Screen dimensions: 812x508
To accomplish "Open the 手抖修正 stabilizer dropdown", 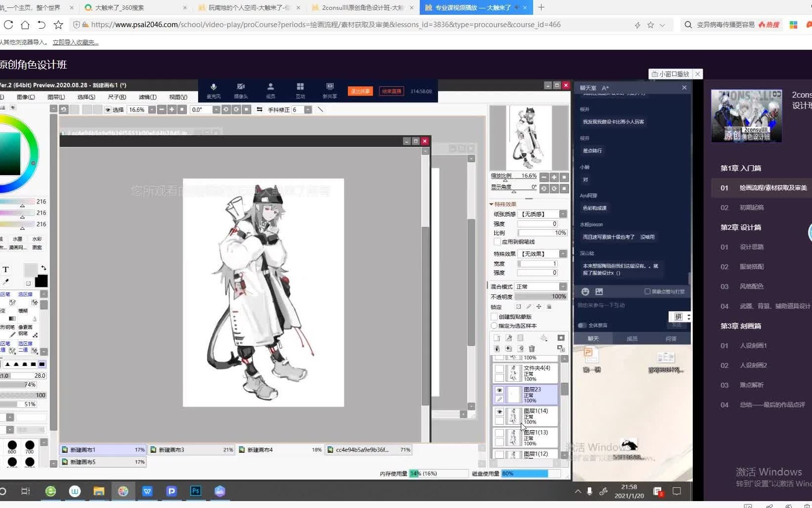I will click(x=308, y=109).
